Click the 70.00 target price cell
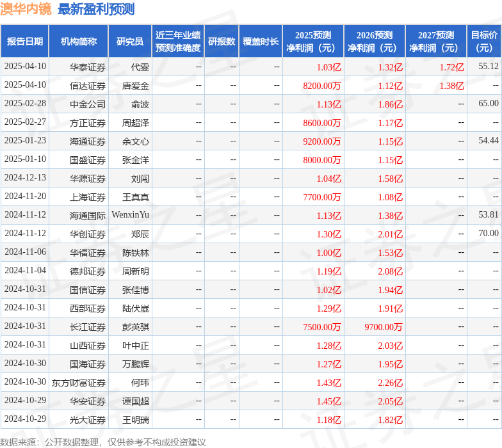Screen dimensions: 502x448 coord(488,234)
